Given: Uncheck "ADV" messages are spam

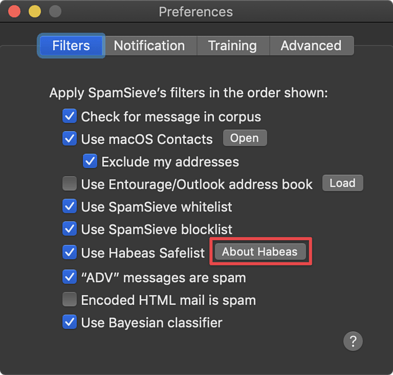Looking at the screenshot, I should (x=69, y=277).
